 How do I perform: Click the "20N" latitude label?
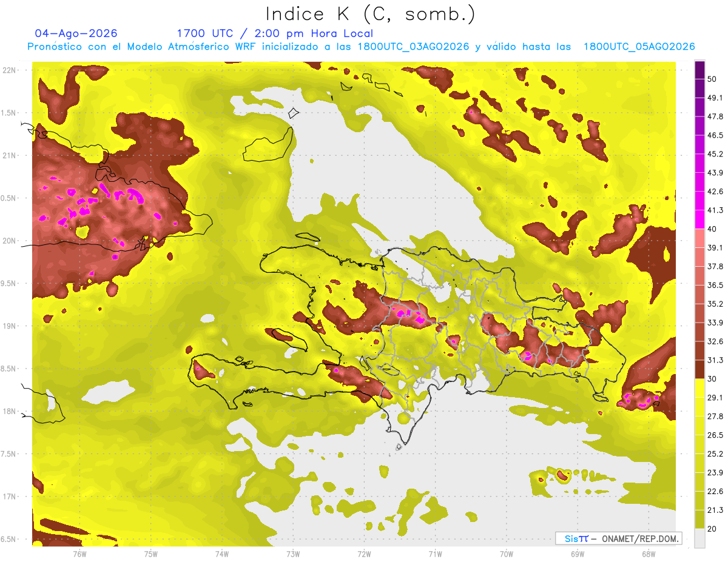click(10, 241)
